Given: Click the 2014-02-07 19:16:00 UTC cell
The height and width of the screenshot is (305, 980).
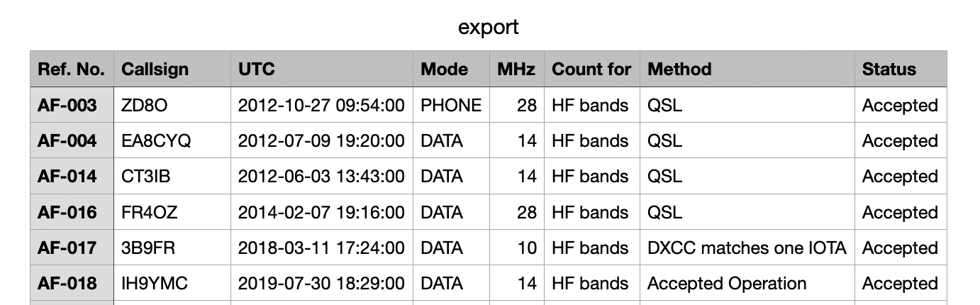Looking at the screenshot, I should pyautogui.click(x=321, y=212).
